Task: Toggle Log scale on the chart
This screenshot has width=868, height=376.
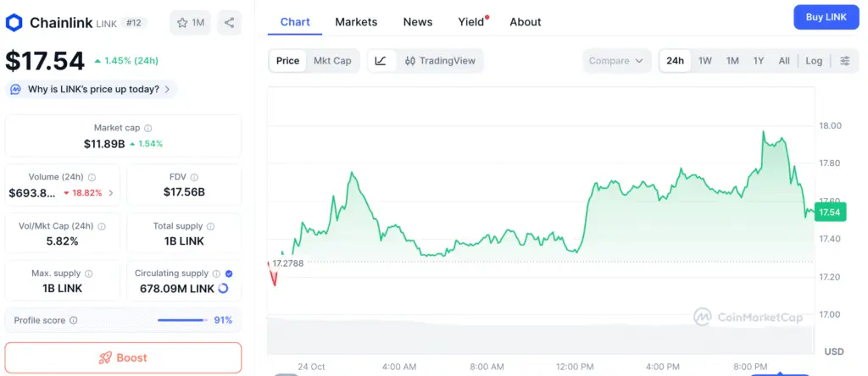Action: [x=814, y=61]
